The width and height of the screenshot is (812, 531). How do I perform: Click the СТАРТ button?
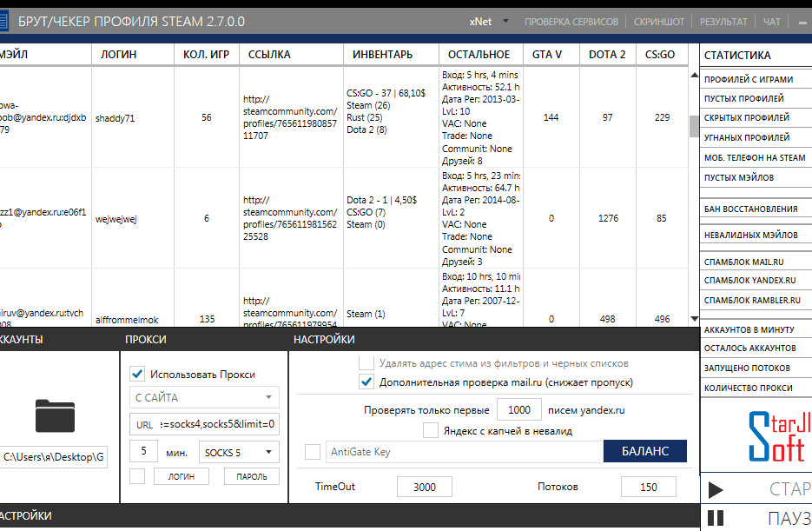point(756,489)
